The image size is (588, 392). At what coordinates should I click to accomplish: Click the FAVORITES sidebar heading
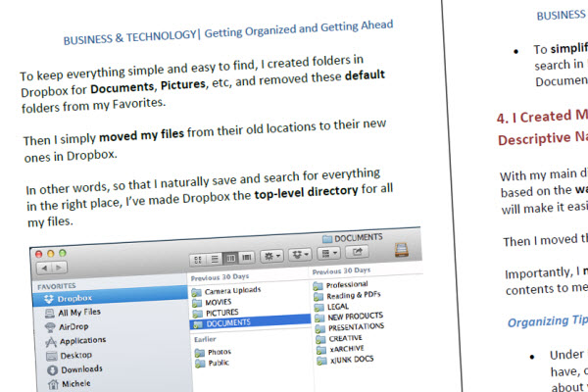tap(56, 286)
